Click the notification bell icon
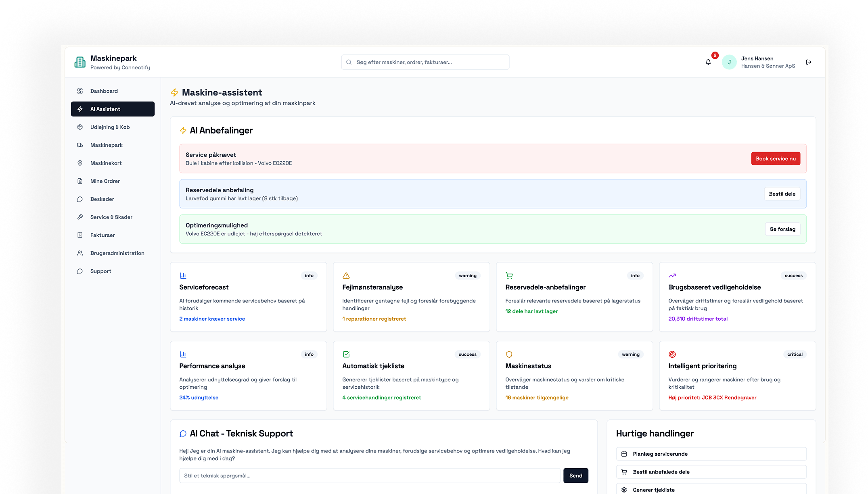This screenshot has width=868, height=494. (708, 62)
